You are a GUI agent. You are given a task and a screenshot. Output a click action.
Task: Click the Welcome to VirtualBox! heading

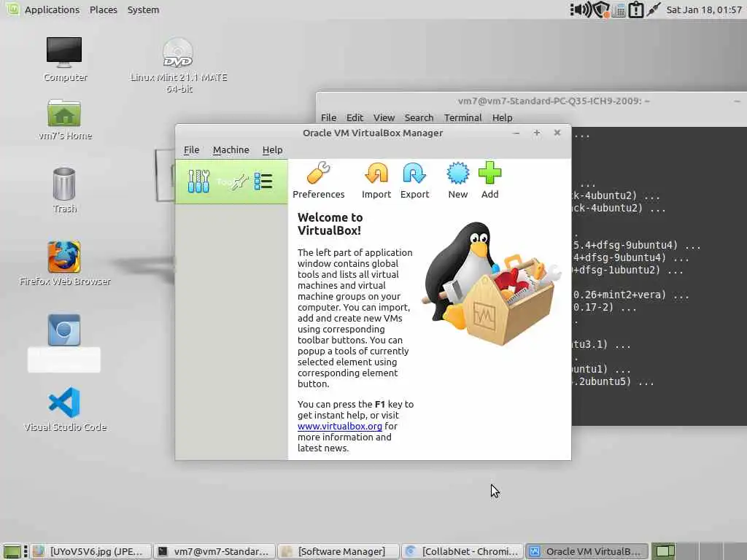tap(330, 224)
